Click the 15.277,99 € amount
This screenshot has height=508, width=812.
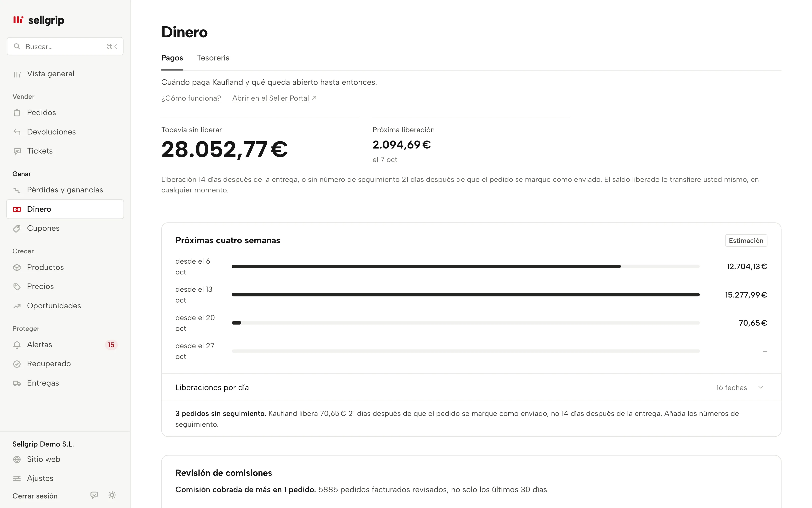746,295
